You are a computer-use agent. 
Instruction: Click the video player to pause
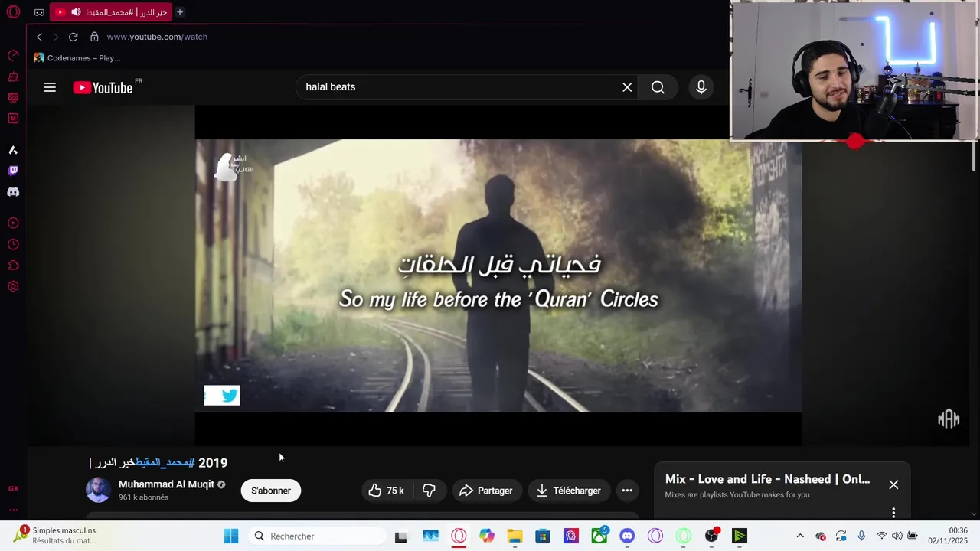pyautogui.click(x=498, y=275)
